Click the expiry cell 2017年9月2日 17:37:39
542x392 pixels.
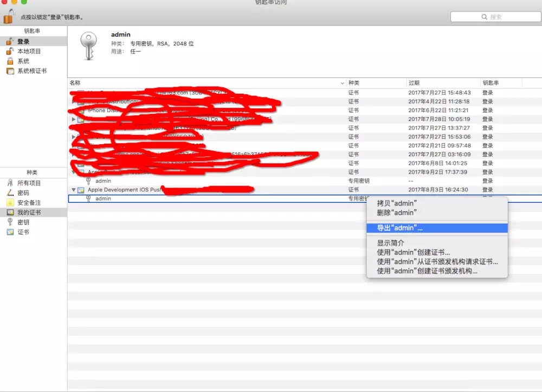(437, 172)
